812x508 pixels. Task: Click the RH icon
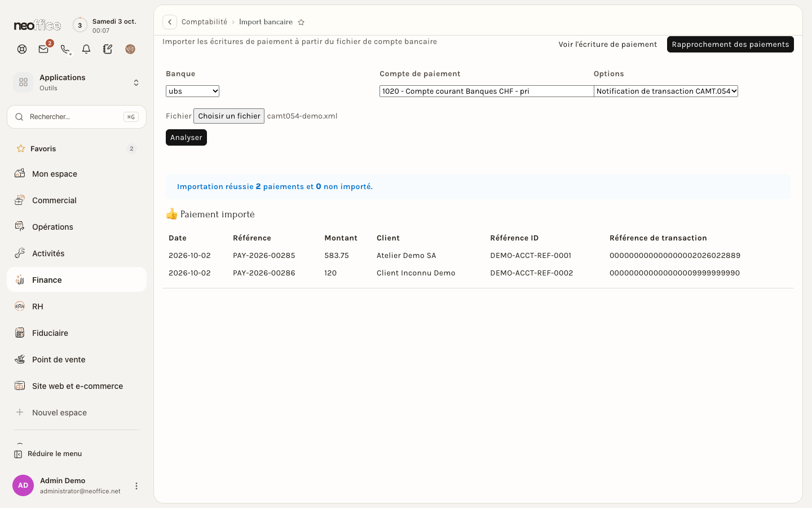click(x=20, y=306)
